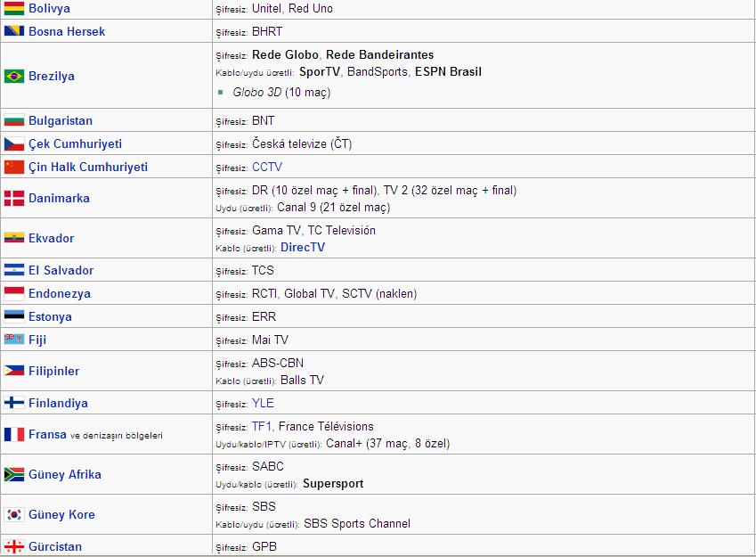Select the Gama TV text
The height and width of the screenshot is (557, 756).
[276, 230]
